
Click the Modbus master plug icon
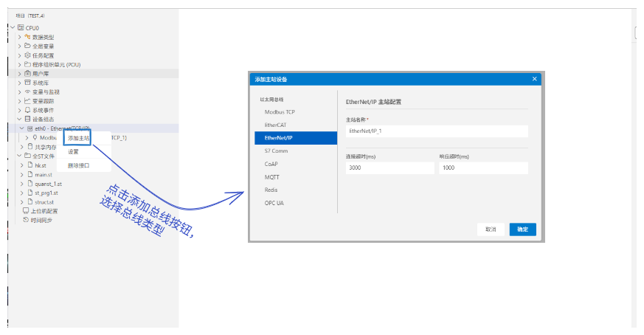(x=35, y=137)
